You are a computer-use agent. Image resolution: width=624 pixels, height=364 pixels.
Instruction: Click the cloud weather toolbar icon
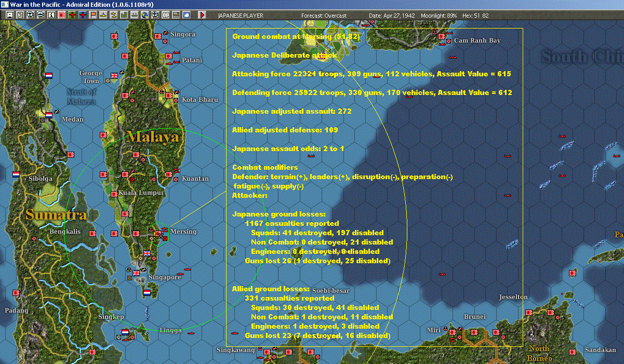click(186, 15)
